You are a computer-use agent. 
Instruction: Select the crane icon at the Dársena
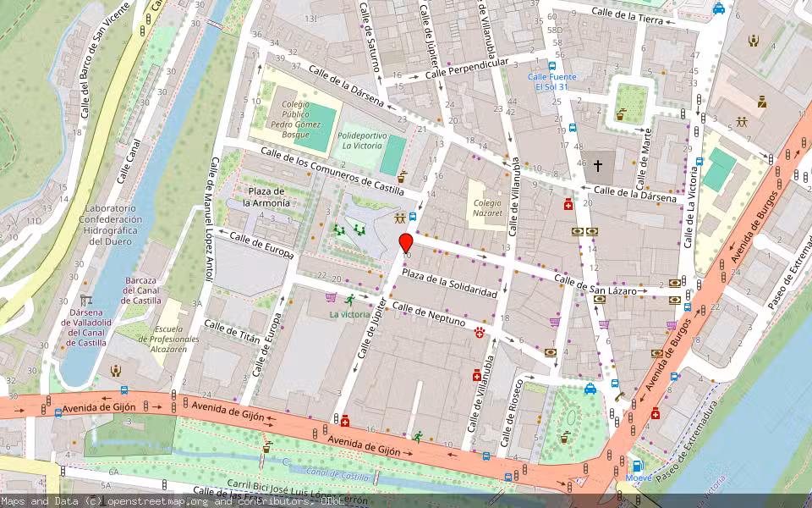pos(86,300)
